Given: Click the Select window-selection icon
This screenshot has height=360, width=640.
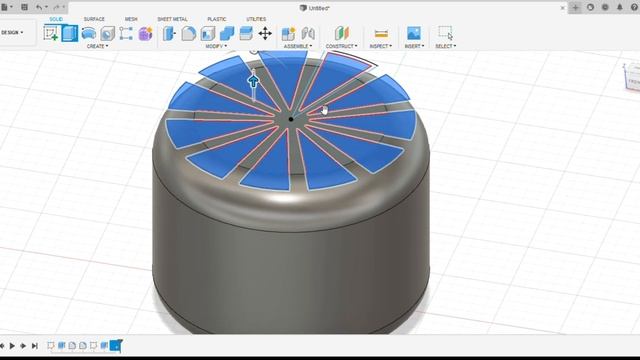Looking at the screenshot, I should tap(445, 33).
